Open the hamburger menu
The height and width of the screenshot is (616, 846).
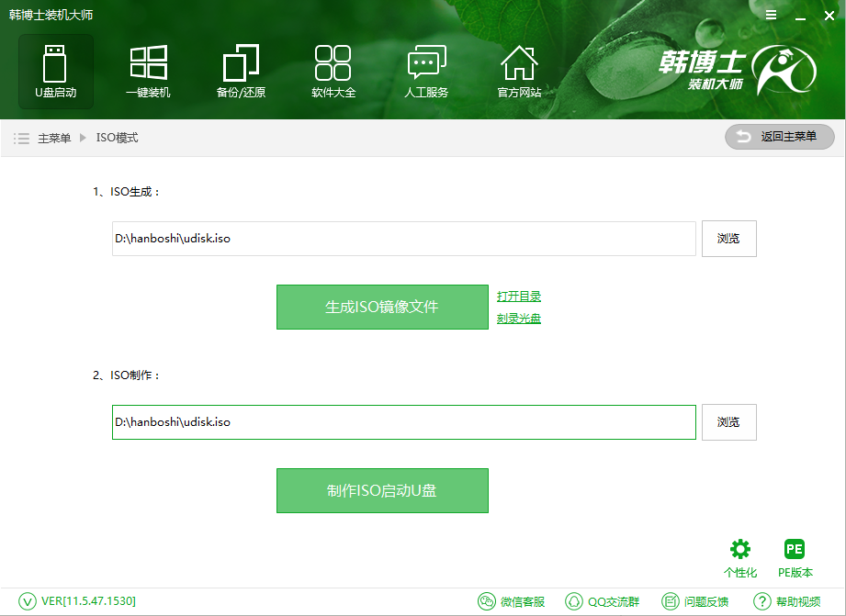(x=771, y=15)
